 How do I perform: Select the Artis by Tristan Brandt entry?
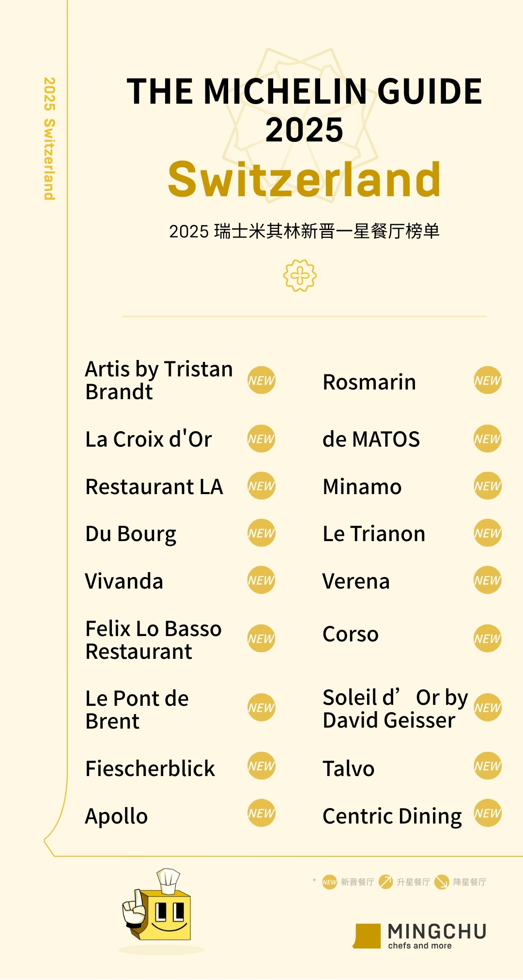tap(159, 380)
